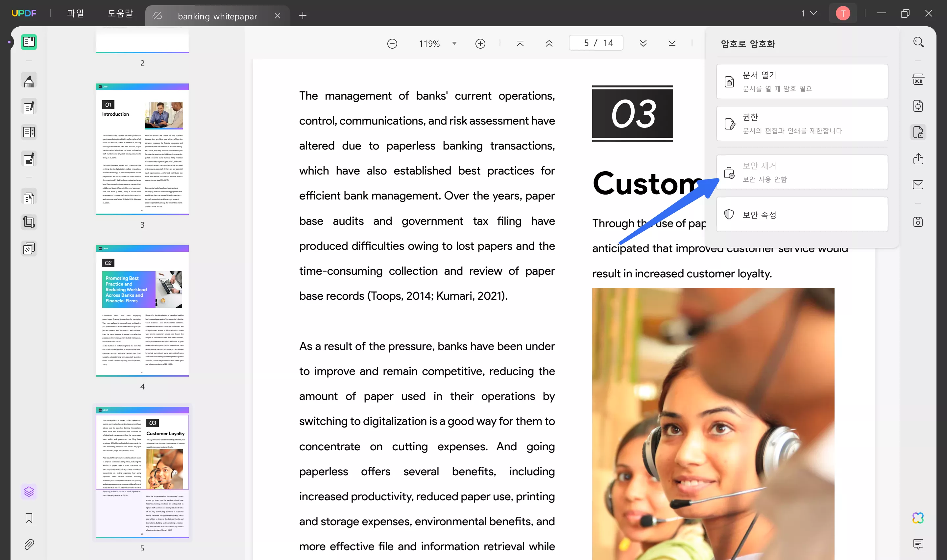The width and height of the screenshot is (947, 560).
Task: Open 보안 속성 security properties
Action: pyautogui.click(x=802, y=214)
